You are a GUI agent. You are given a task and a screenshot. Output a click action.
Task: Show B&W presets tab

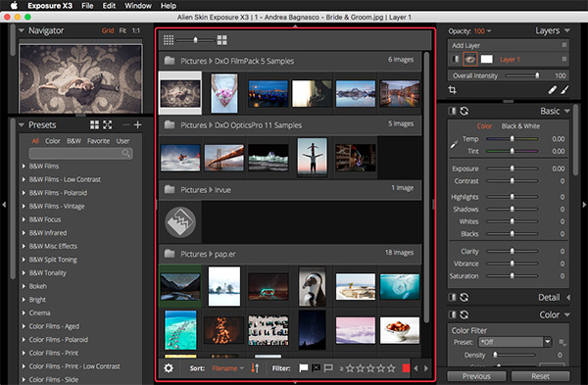click(x=73, y=141)
